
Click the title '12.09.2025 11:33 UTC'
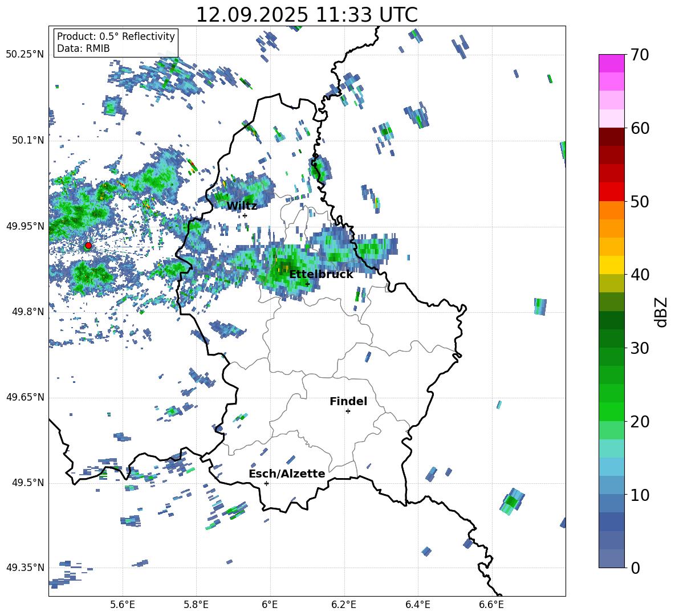[x=307, y=15]
